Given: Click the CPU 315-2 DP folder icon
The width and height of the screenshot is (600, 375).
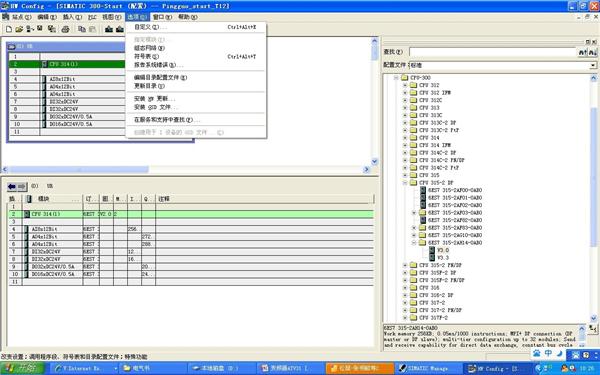Looking at the screenshot, I should coord(413,183).
